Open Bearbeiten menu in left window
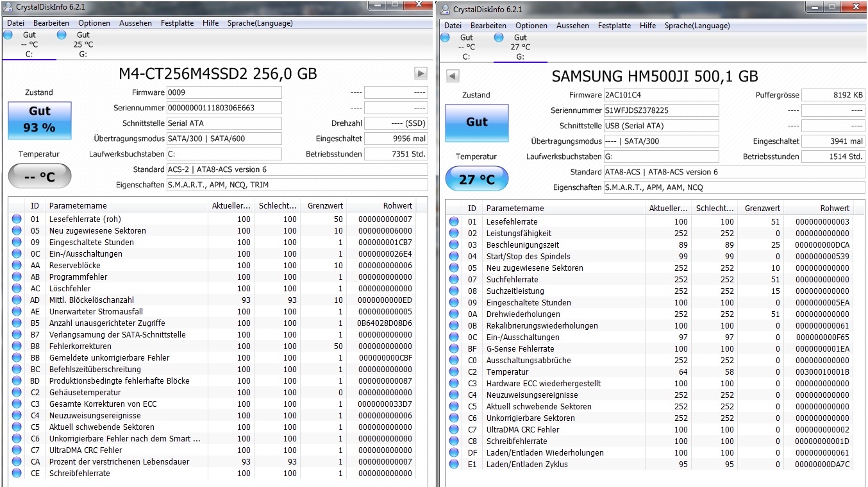 (x=51, y=23)
